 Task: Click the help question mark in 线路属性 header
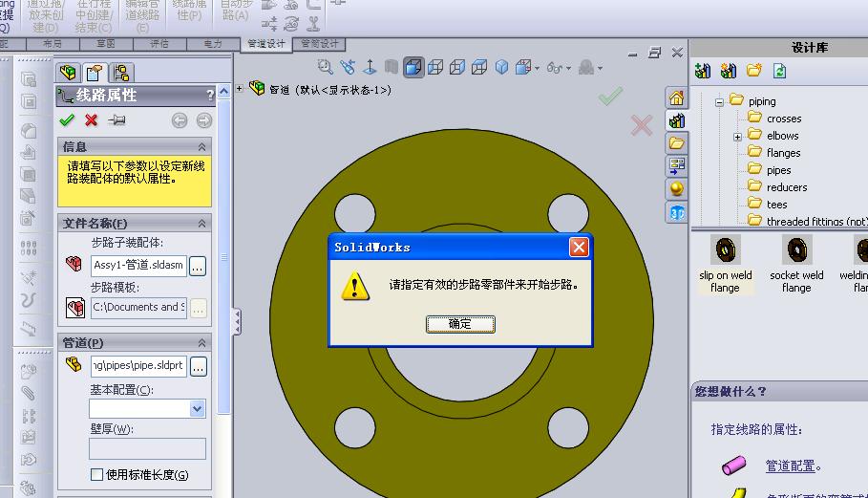(x=210, y=95)
